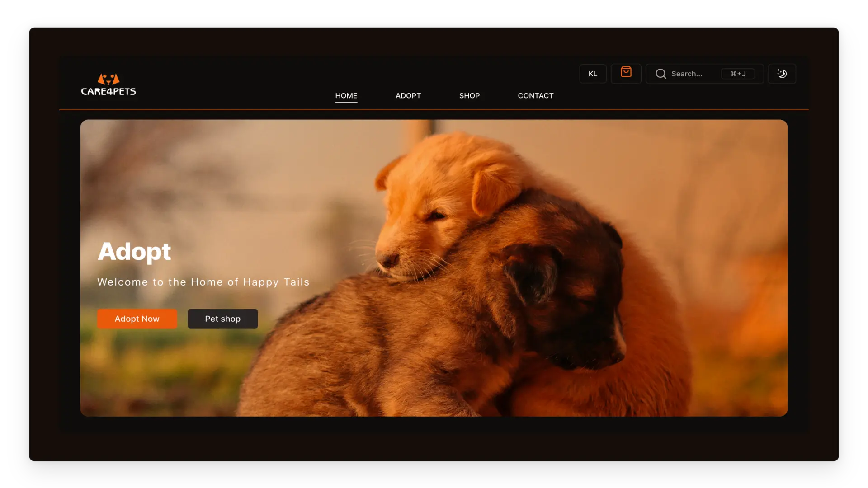Click the Care4Pets logo
Image resolution: width=868 pixels, height=488 pixels.
108,84
